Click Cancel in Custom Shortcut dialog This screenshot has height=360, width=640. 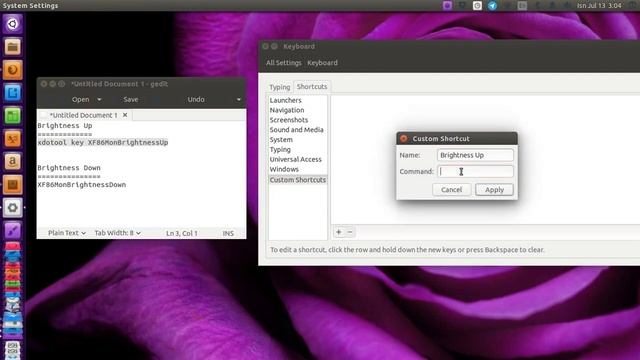451,190
